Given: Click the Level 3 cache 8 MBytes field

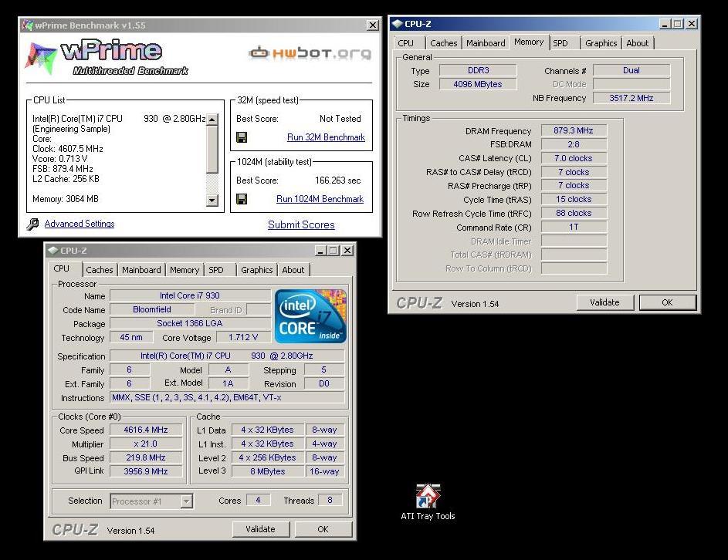Looking at the screenshot, I should [x=267, y=471].
